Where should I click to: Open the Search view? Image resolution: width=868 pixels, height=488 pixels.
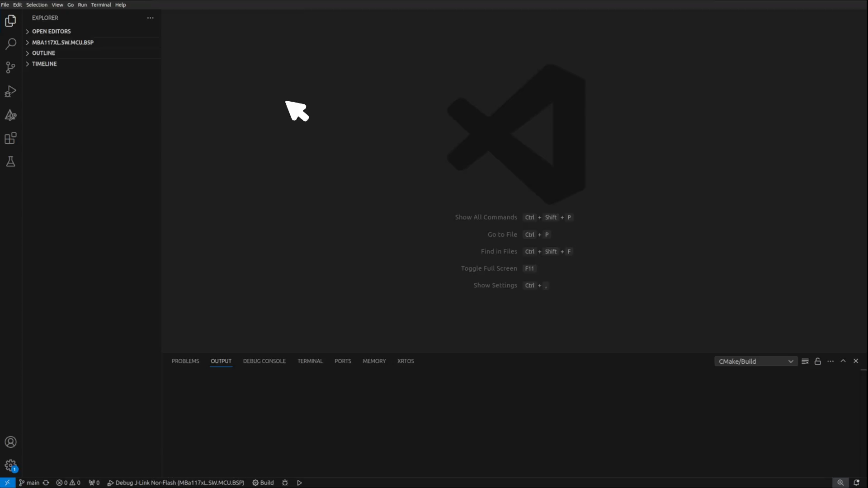(10, 44)
